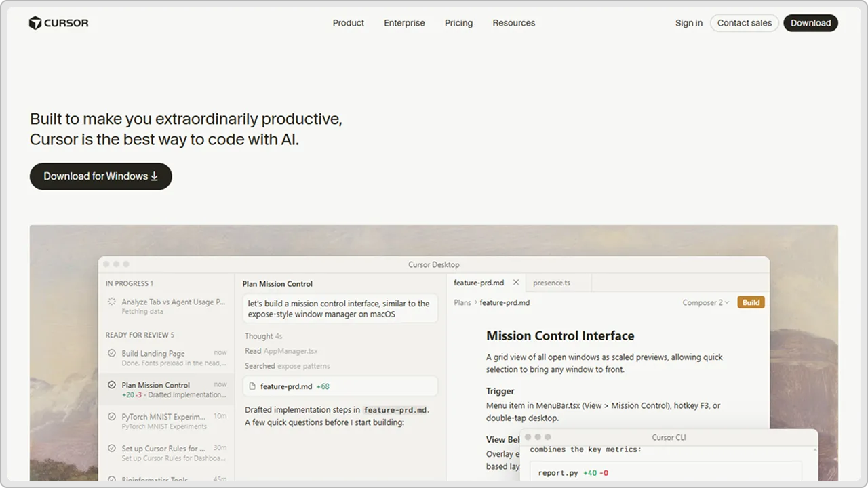Image resolution: width=868 pixels, height=488 pixels.
Task: Open the Resources navigation menu
Action: pyautogui.click(x=514, y=23)
